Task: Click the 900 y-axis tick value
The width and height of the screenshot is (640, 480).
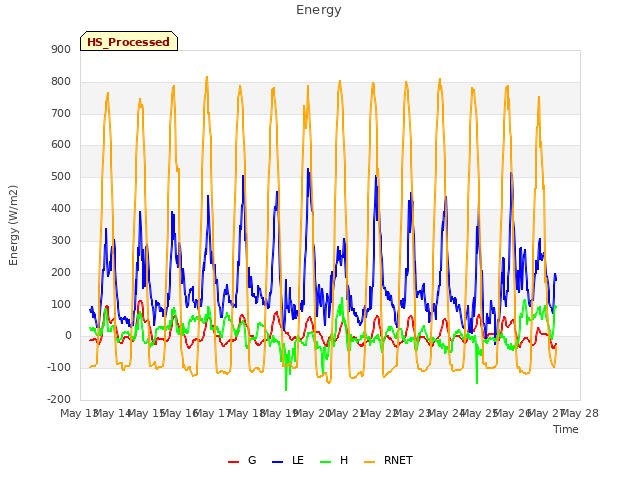Action: coord(61,50)
